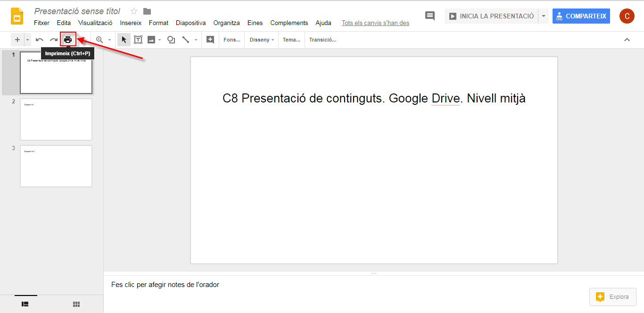The height and width of the screenshot is (313, 644).
Task: Open the zoom level dropdown arrow
Action: pos(109,40)
